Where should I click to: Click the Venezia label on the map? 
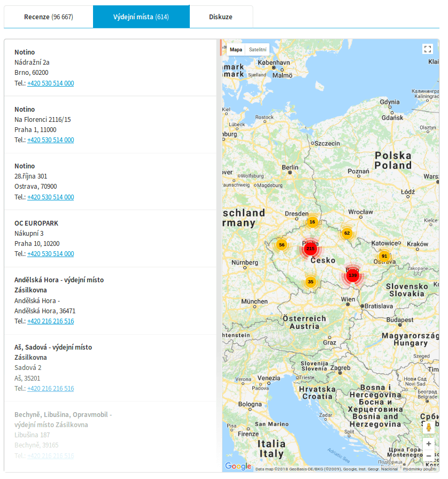pos(269,378)
